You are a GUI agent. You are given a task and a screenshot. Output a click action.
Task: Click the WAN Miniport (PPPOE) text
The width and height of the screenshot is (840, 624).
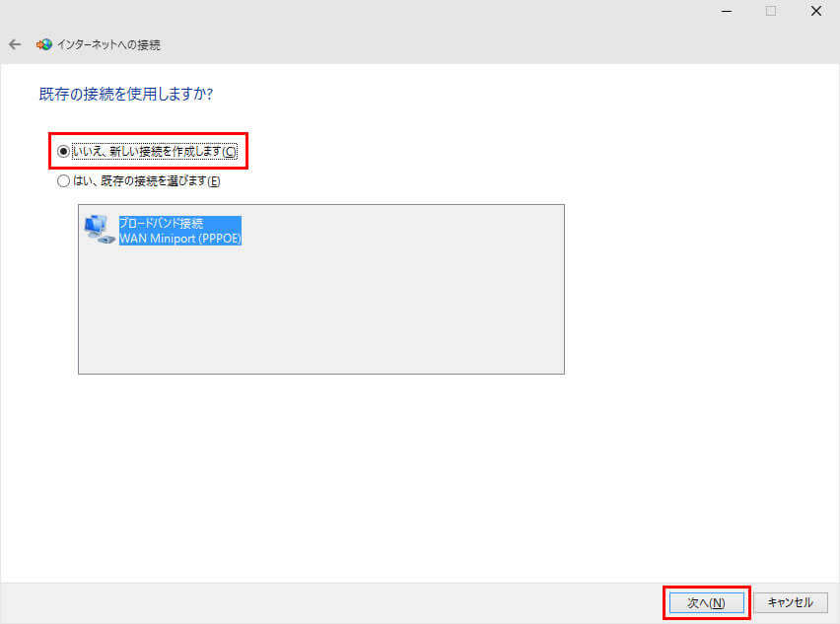pos(180,239)
